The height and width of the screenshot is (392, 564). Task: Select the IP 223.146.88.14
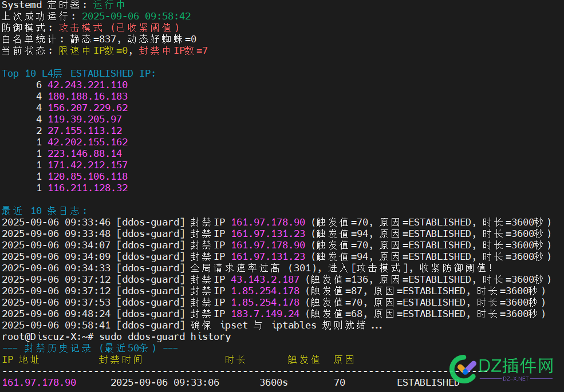pyautogui.click(x=85, y=153)
